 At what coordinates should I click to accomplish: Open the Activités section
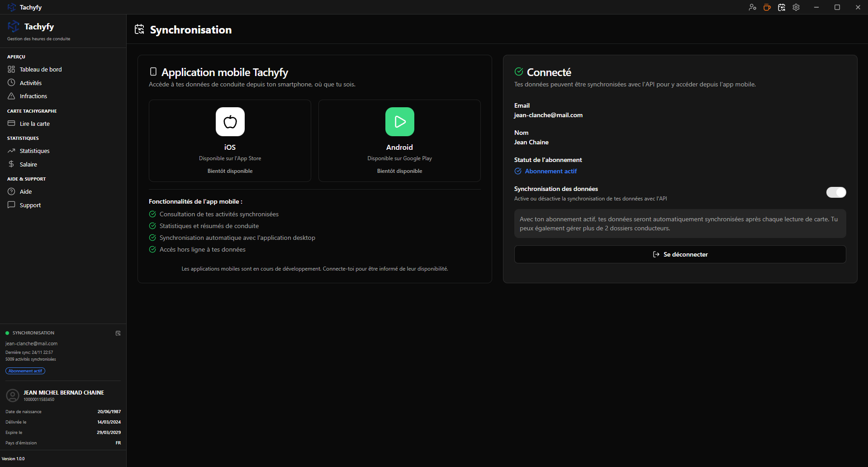[x=30, y=83]
